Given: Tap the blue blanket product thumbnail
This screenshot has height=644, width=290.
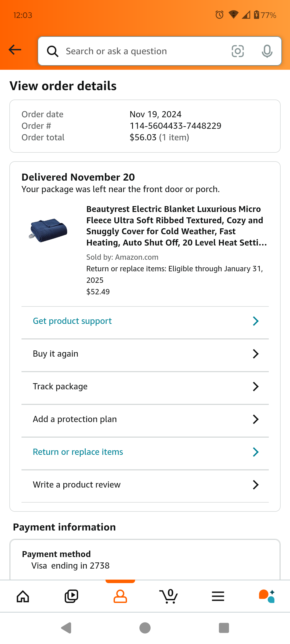Looking at the screenshot, I should [x=48, y=230].
